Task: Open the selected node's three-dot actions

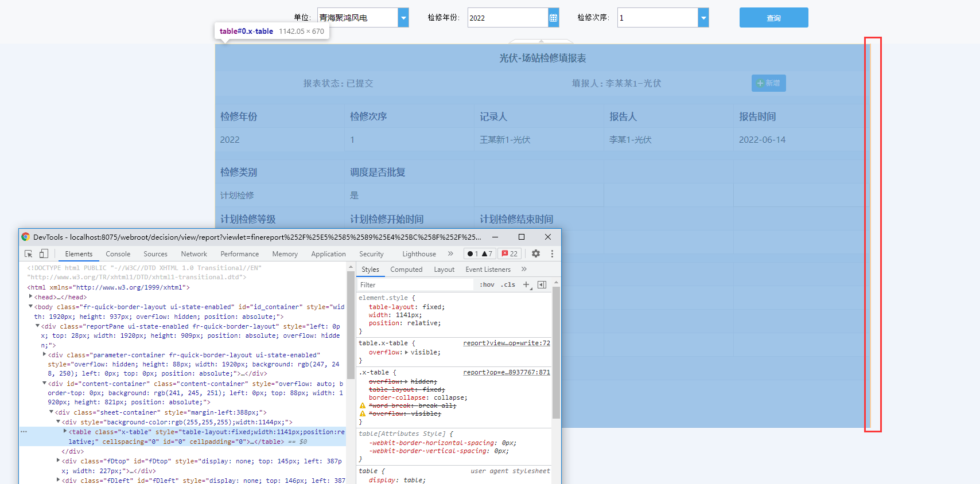Action: [24, 432]
